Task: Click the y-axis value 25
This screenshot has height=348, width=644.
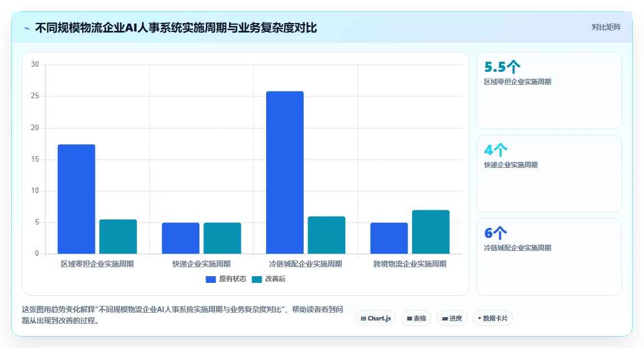Action: click(x=35, y=96)
